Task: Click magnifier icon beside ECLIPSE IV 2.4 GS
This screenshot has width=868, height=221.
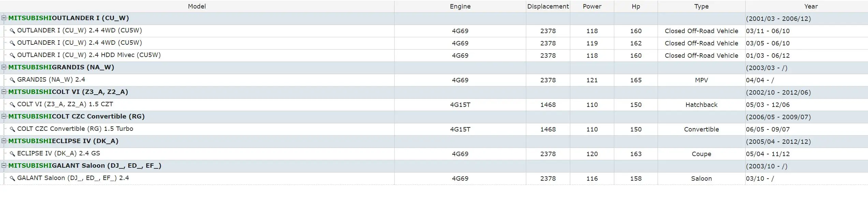Action: 12,154
